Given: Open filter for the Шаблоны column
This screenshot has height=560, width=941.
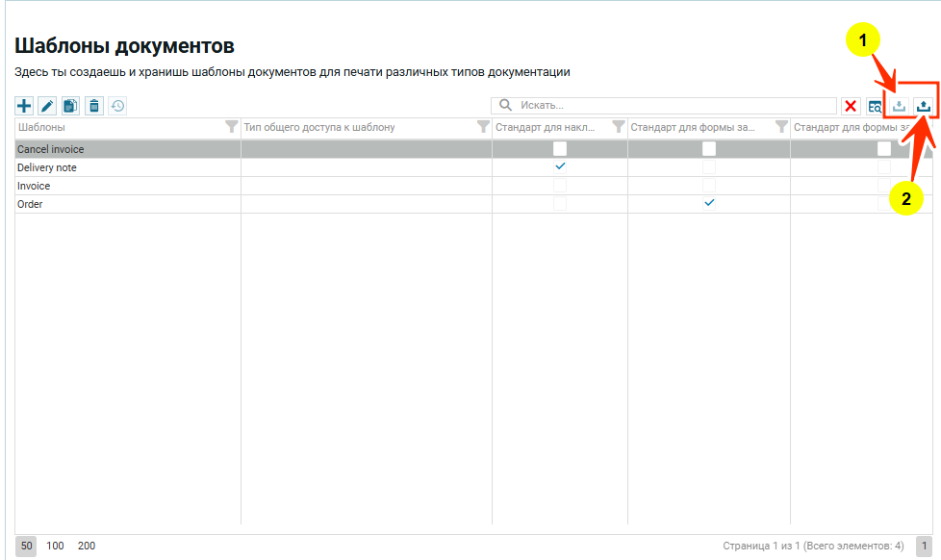Looking at the screenshot, I should [x=231, y=127].
